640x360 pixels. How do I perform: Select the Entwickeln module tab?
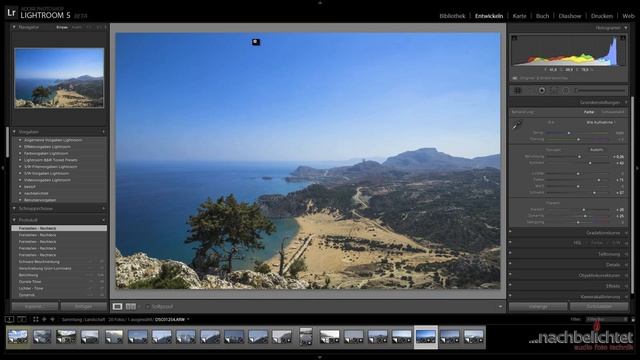489,16
